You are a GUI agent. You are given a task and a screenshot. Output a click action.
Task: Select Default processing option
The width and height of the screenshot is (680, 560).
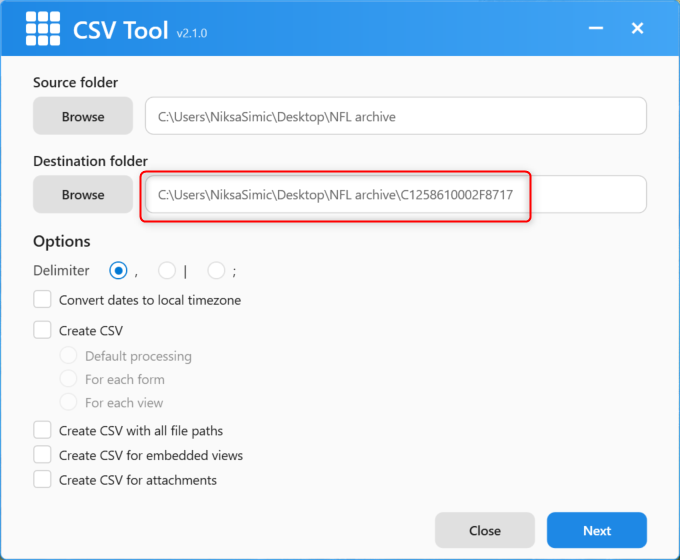pos(69,356)
